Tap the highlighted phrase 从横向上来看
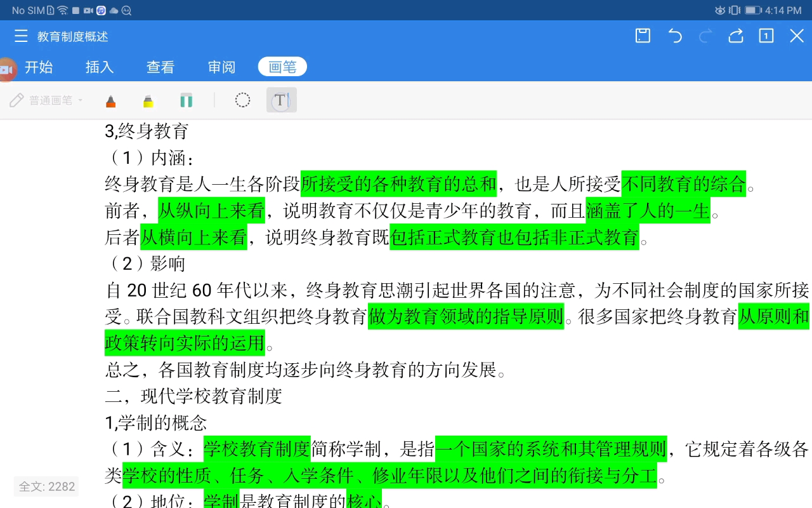Screen dimensions: 812x508 (x=193, y=237)
